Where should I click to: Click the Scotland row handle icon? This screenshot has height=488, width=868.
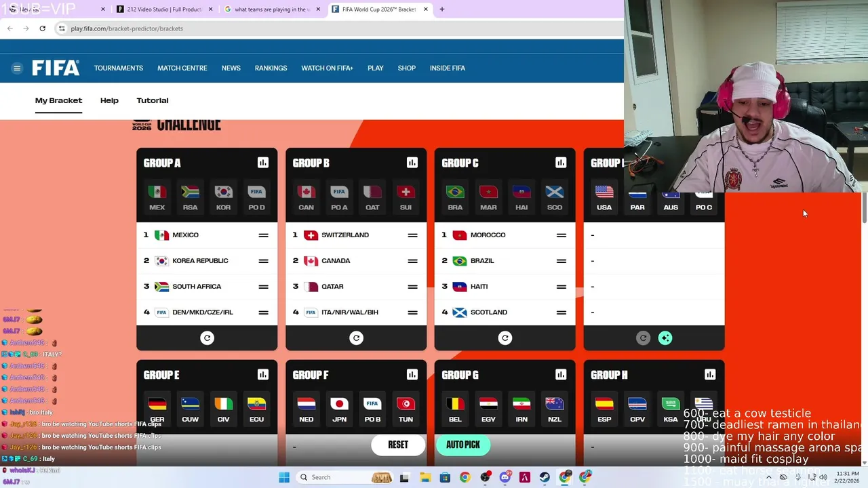click(561, 312)
